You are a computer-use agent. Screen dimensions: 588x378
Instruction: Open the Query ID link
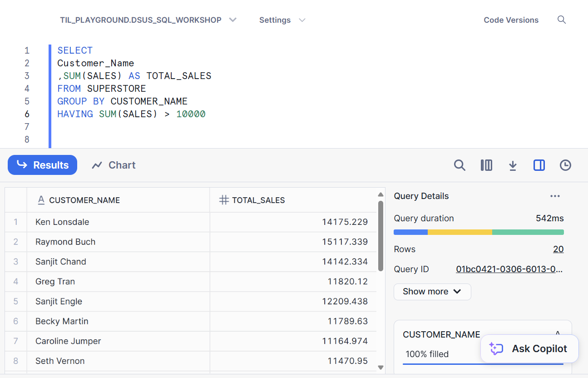(509, 269)
